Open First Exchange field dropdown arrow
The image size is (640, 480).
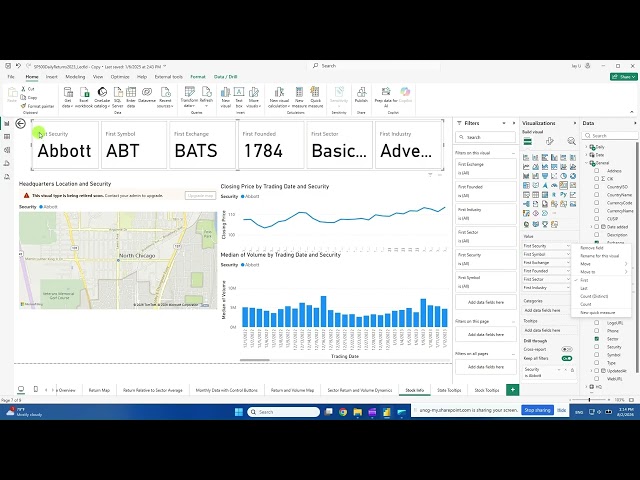(x=568, y=262)
